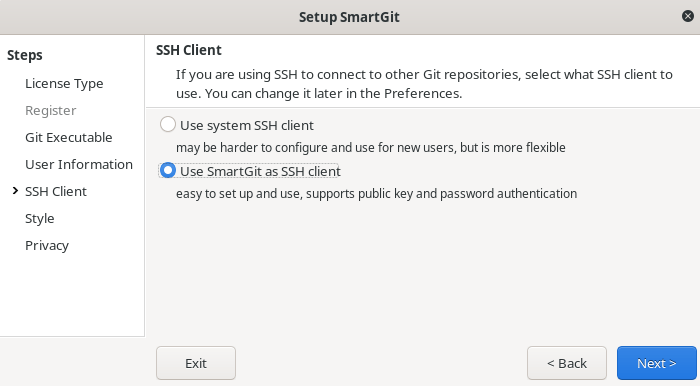The height and width of the screenshot is (386, 700).
Task: Select the Use system SSH client radio button
Action: click(x=168, y=125)
